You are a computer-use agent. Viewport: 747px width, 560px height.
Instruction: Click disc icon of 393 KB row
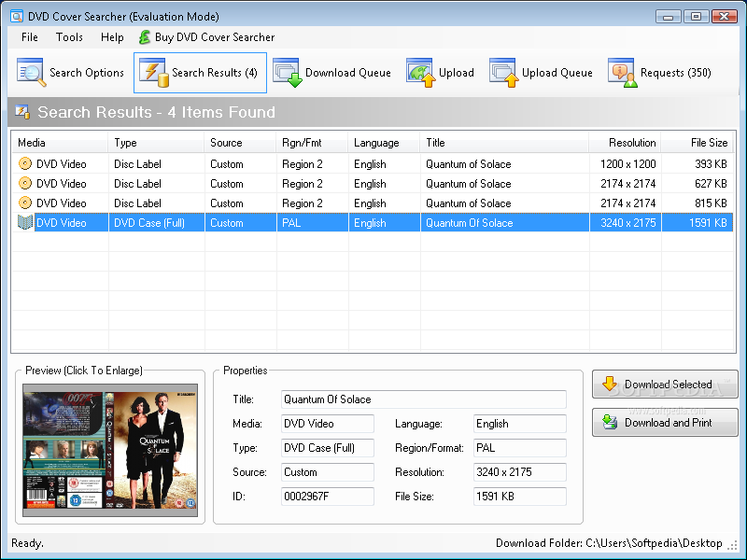coord(25,164)
